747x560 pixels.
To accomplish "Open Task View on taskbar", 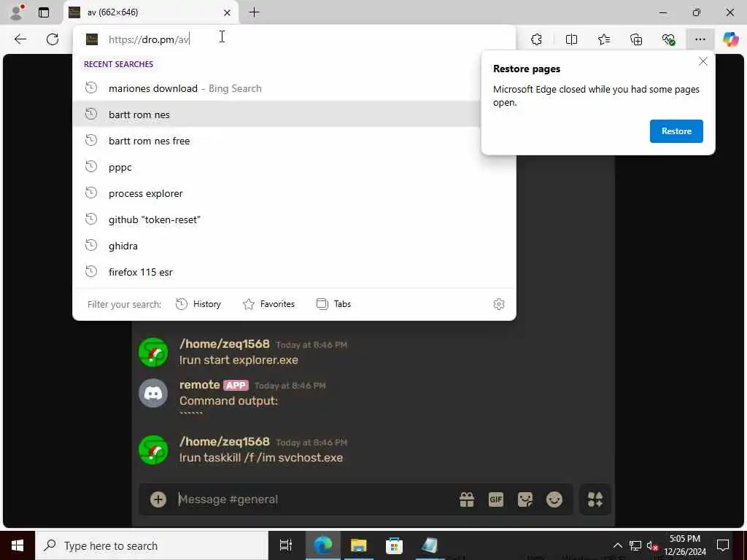I will tap(286, 545).
